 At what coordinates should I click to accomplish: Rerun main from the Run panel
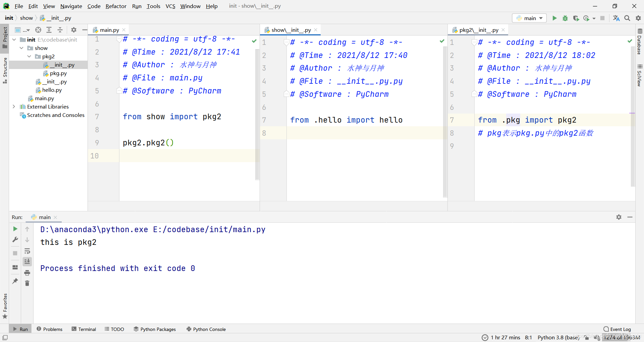15,229
